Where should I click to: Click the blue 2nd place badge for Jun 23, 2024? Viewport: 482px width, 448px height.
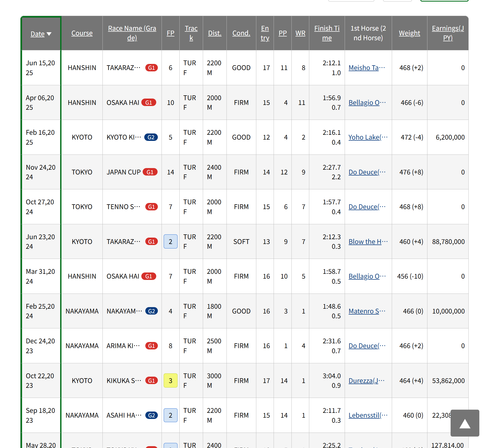tap(171, 242)
